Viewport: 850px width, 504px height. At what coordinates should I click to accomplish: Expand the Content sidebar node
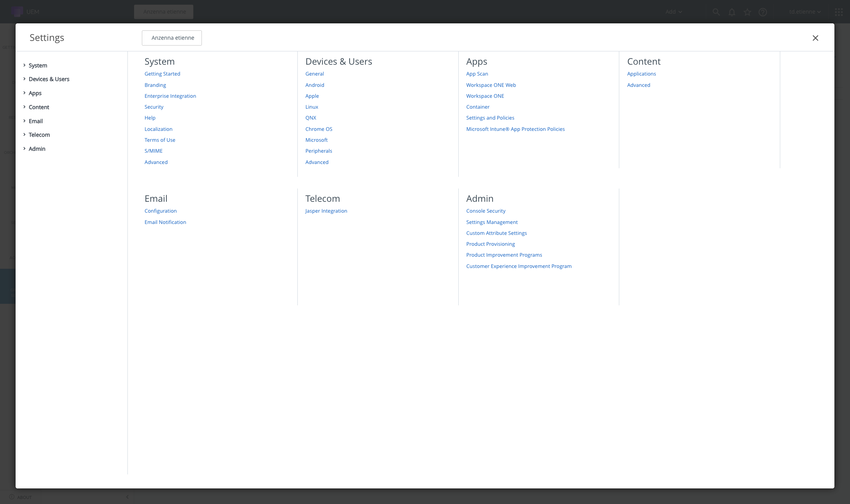pos(24,107)
